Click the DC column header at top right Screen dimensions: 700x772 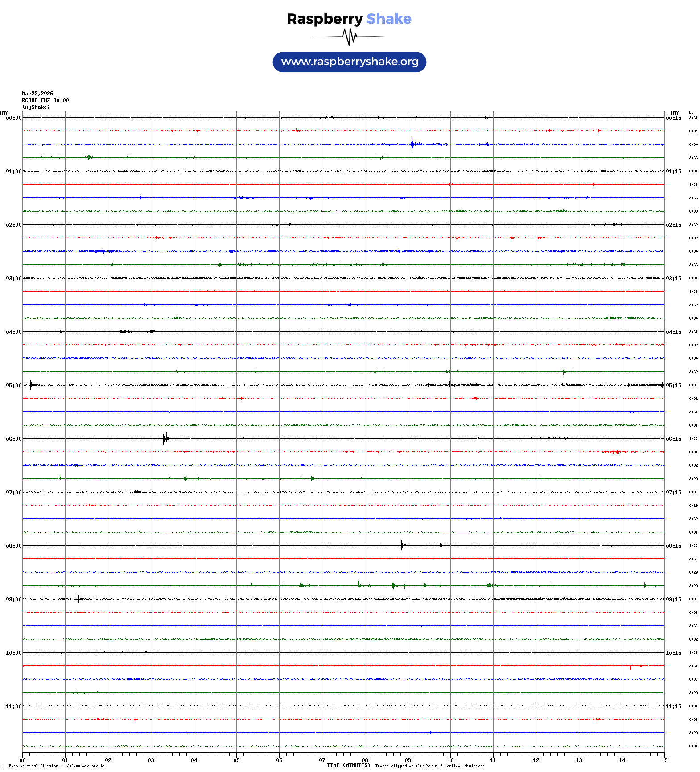point(691,112)
